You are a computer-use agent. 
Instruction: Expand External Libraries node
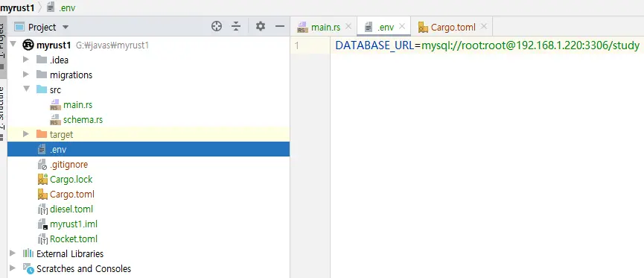click(x=13, y=253)
